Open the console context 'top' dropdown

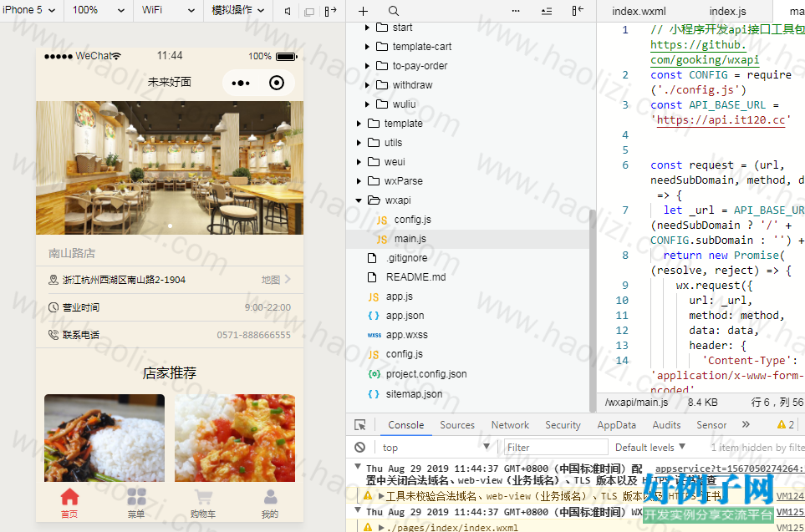436,448
